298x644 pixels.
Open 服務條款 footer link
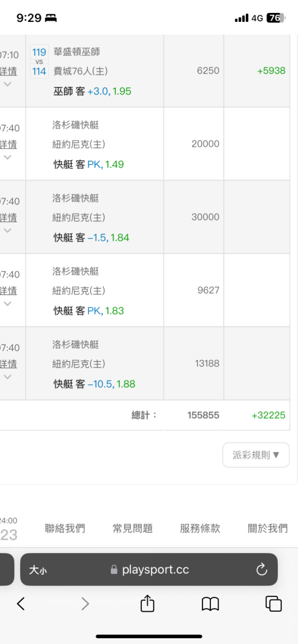click(x=200, y=528)
